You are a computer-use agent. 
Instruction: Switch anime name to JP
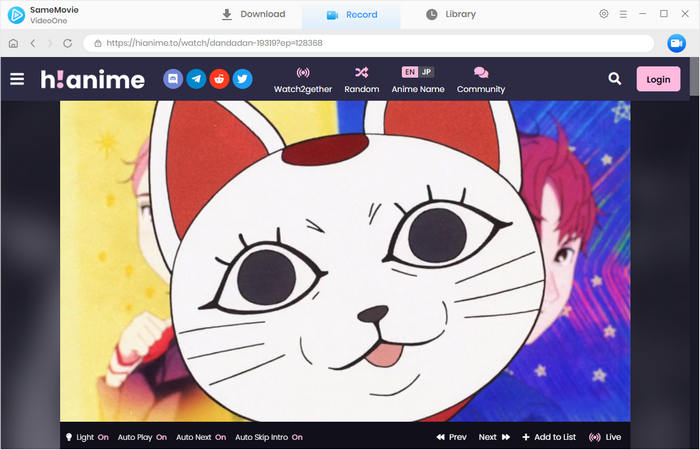tap(426, 72)
